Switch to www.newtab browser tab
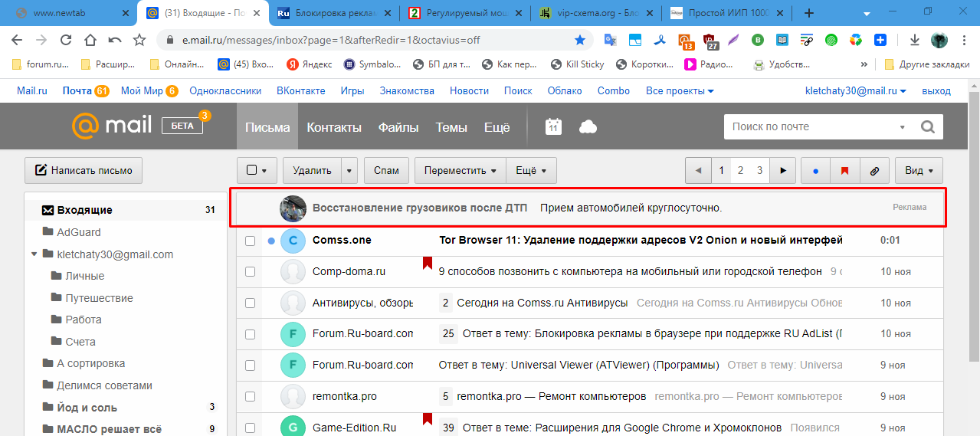The image size is (980, 436). pyautogui.click(x=73, y=13)
